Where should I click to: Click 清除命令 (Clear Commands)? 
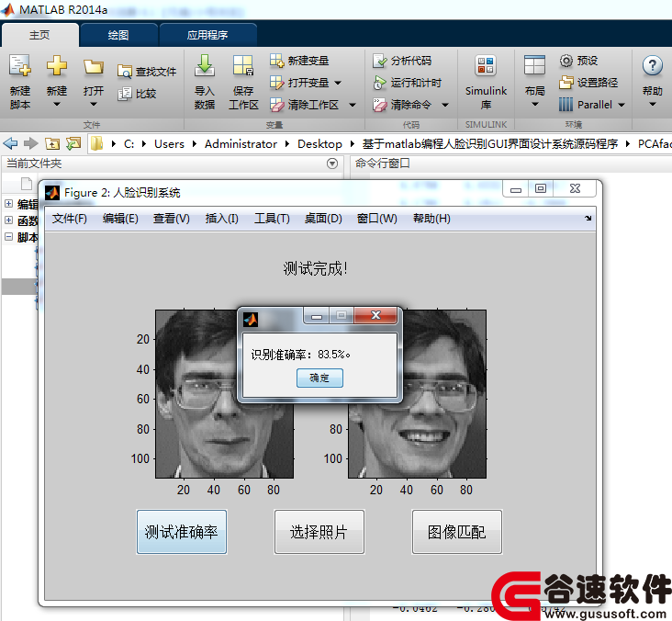pos(402,105)
